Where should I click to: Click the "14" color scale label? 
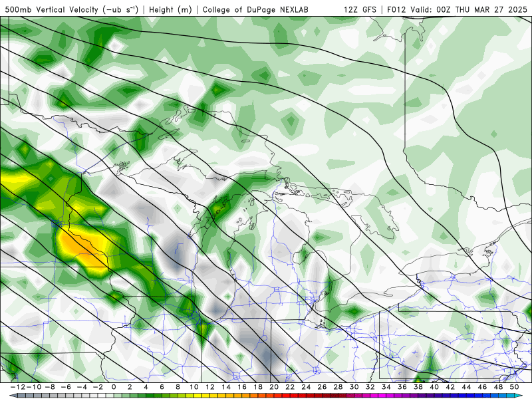click(226, 387)
